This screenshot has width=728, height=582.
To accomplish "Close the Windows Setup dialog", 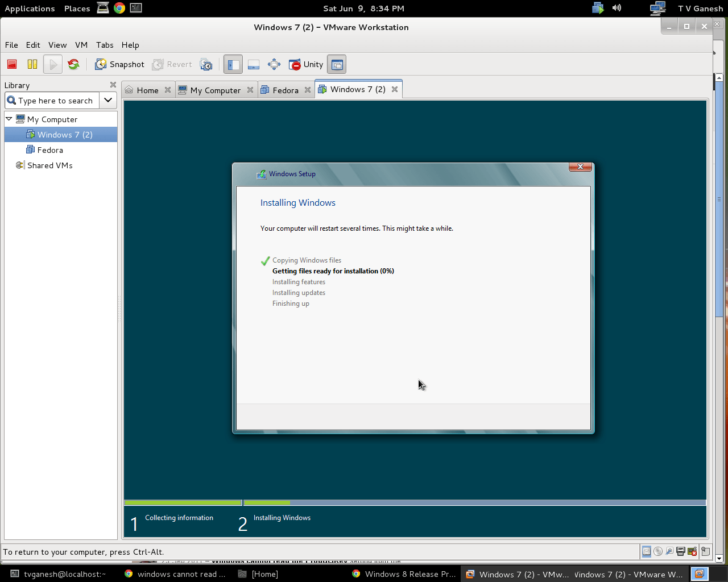I will 580,167.
